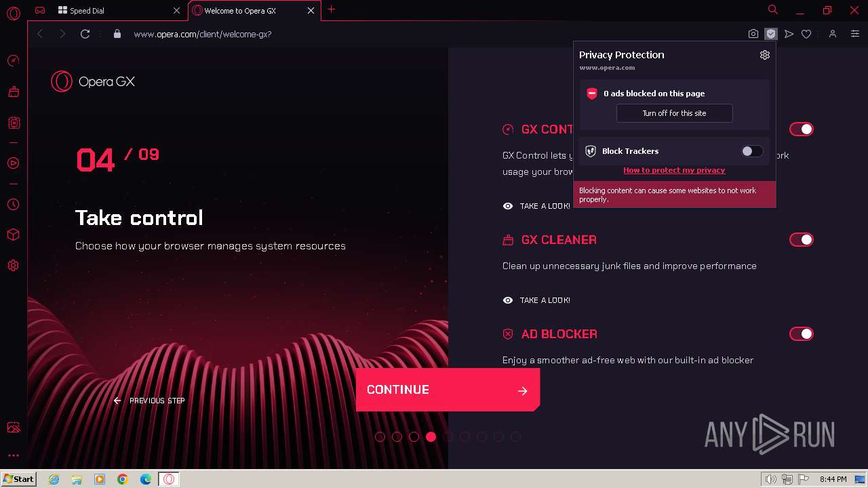Image resolution: width=868 pixels, height=488 pixels.
Task: Click the volume speaker tray icon
Action: point(770,479)
